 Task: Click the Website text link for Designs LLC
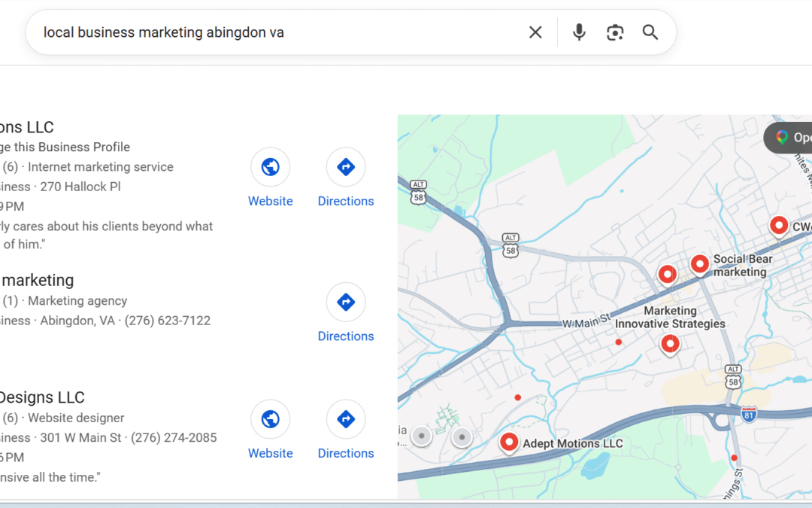(270, 453)
